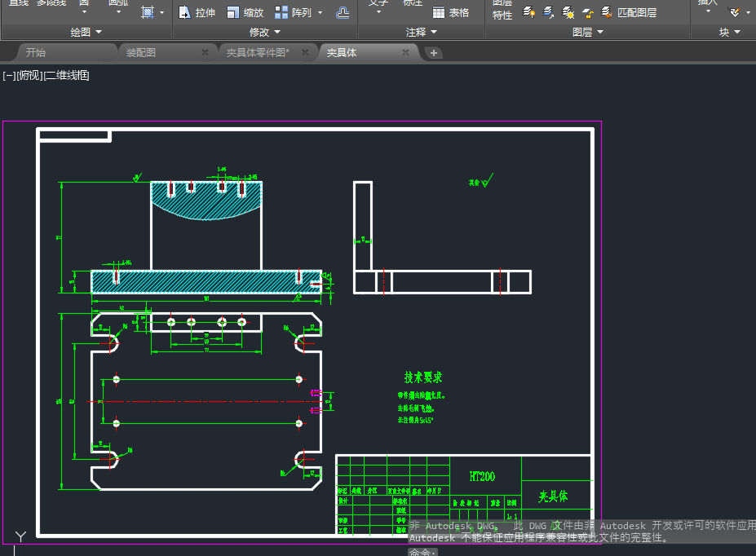Image resolution: width=756 pixels, height=556 pixels.
Task: Open the [二维线框] visual style menu
Action: pos(66,76)
